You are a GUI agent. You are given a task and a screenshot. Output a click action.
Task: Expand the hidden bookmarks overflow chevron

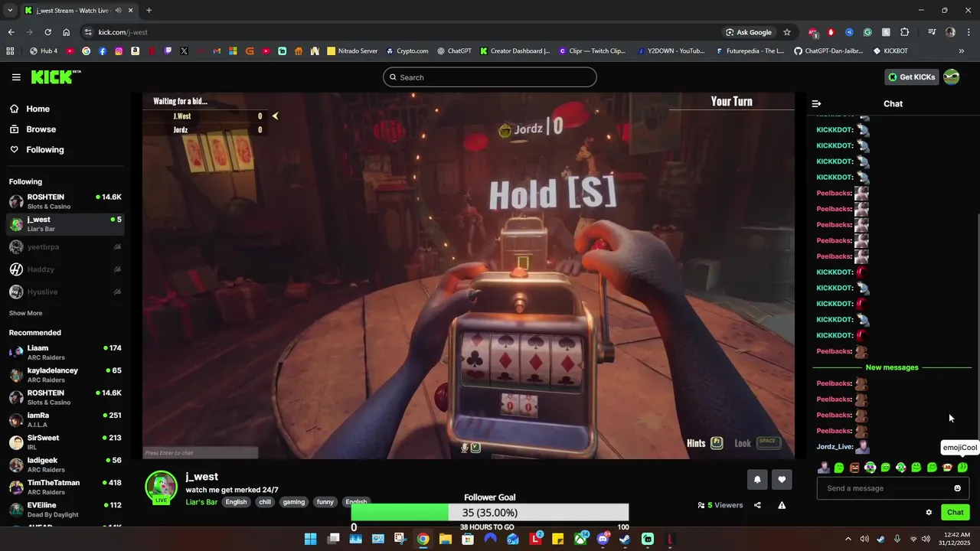click(x=962, y=51)
